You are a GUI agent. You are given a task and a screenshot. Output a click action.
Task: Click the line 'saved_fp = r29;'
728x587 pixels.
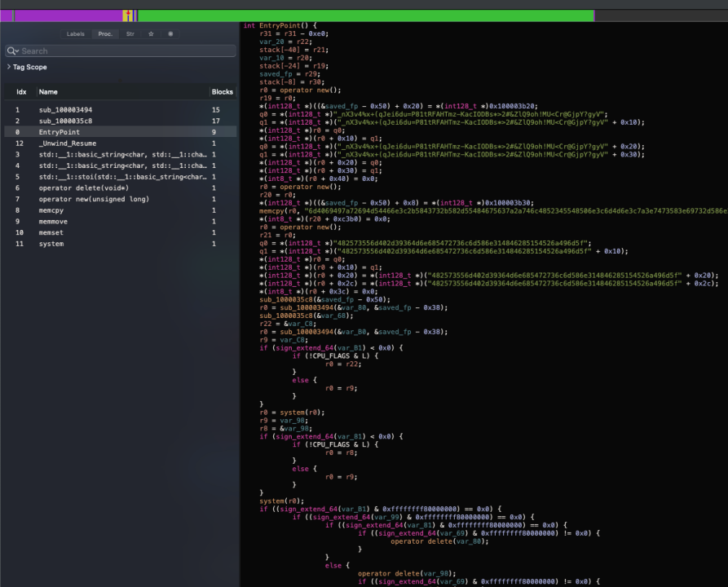pos(289,74)
